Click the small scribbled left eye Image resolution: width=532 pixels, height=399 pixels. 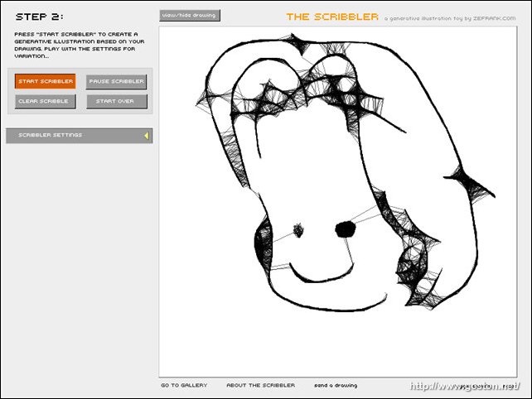[x=297, y=228]
